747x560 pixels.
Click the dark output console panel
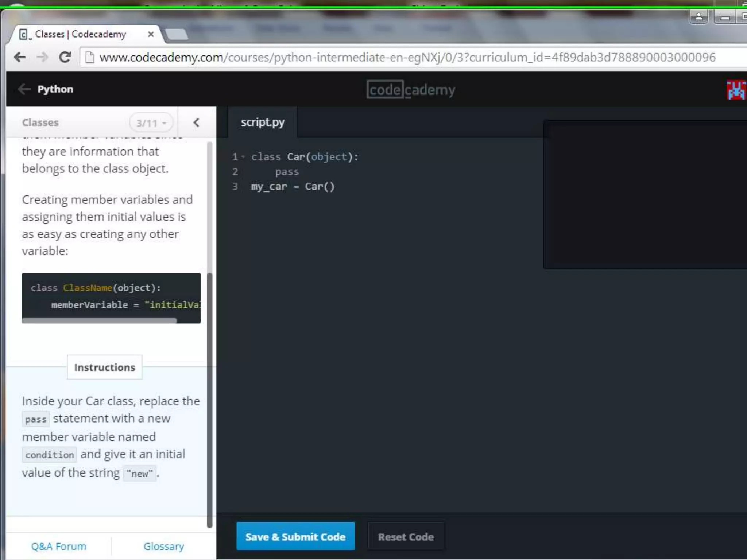[645, 195]
